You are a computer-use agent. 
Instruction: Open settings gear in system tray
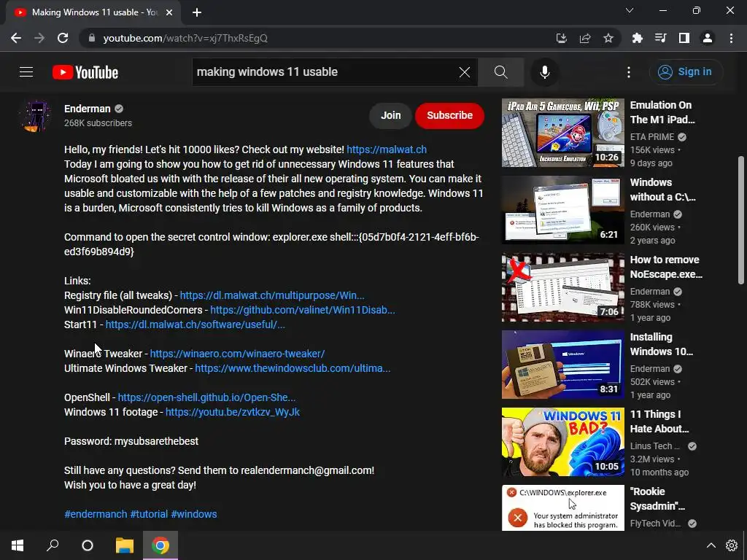pos(731,545)
